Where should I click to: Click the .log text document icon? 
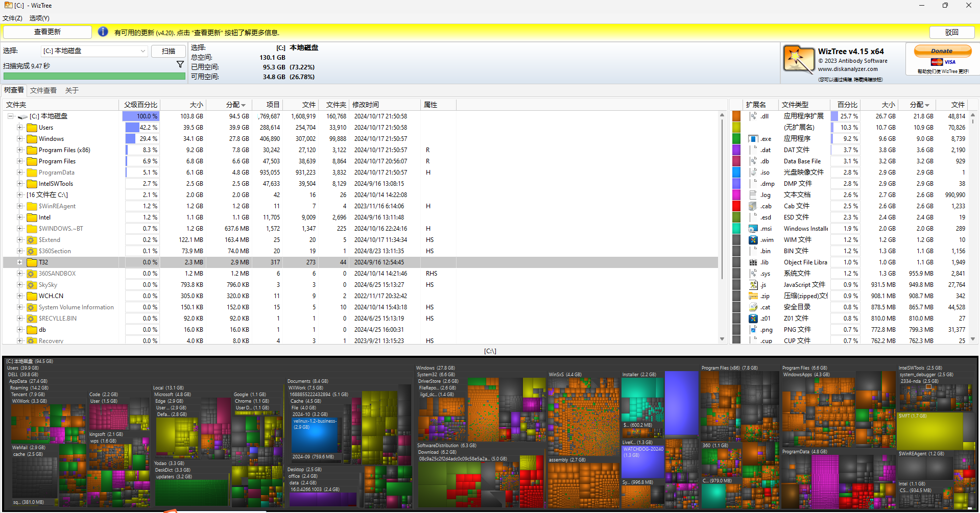(753, 195)
